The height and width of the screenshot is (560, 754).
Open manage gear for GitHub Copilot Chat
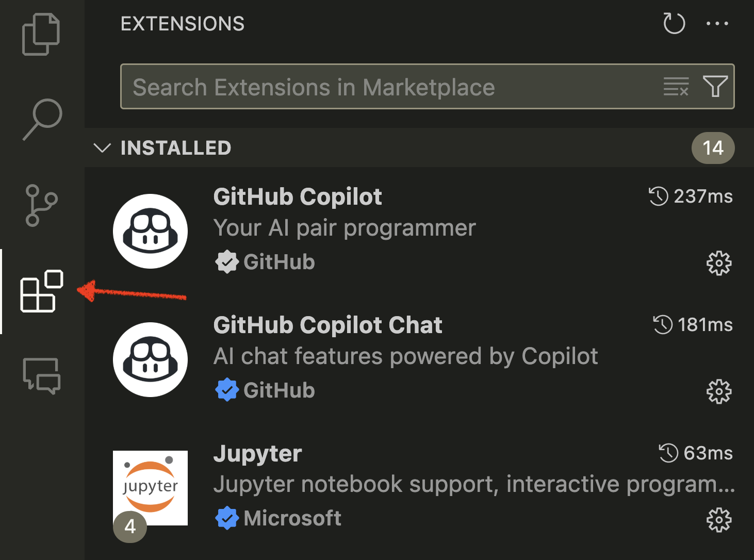coord(719,392)
